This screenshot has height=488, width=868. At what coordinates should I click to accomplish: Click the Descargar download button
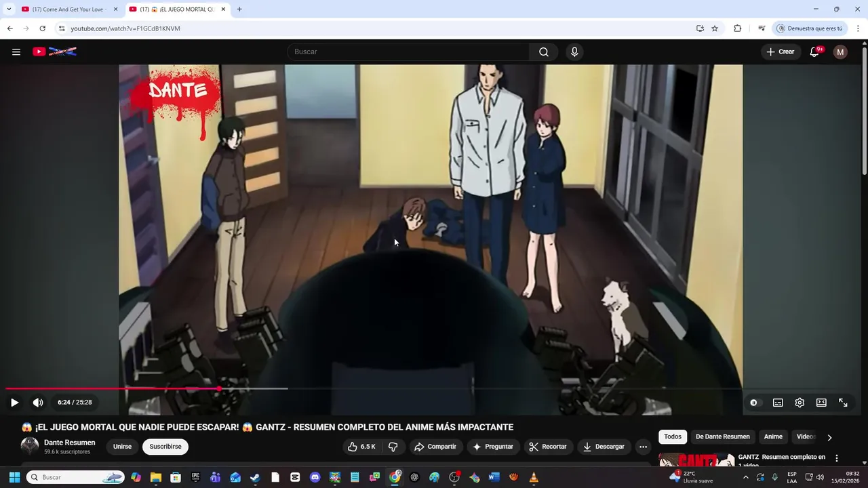(x=604, y=447)
